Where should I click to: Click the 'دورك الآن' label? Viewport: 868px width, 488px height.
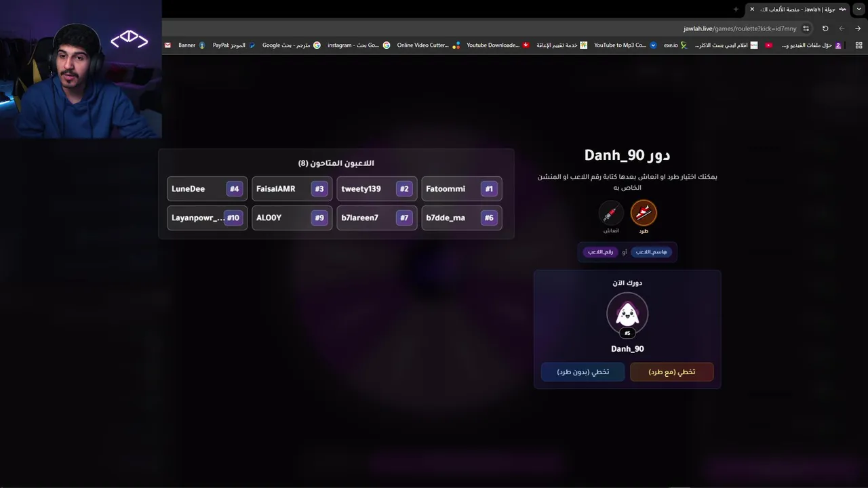(627, 283)
